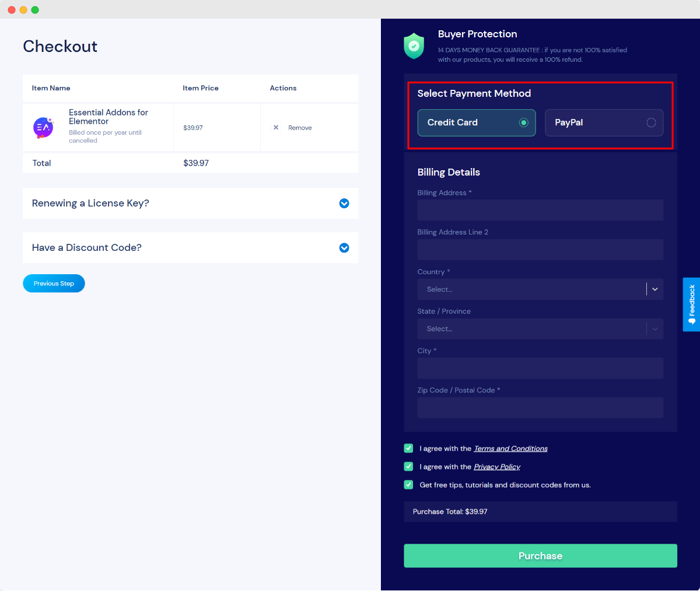Click the X icon to remove the item
Image resolution: width=700 pixels, height=591 pixels.
[275, 127]
